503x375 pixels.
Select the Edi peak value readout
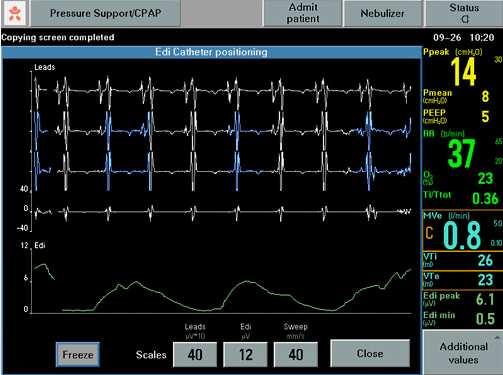tap(485, 299)
